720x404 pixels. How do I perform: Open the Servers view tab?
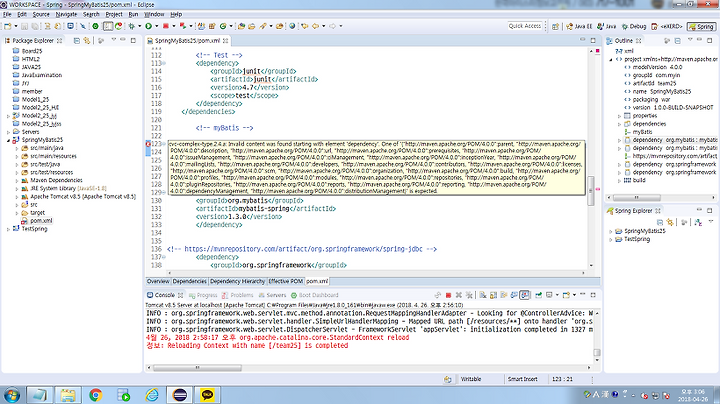[272, 295]
